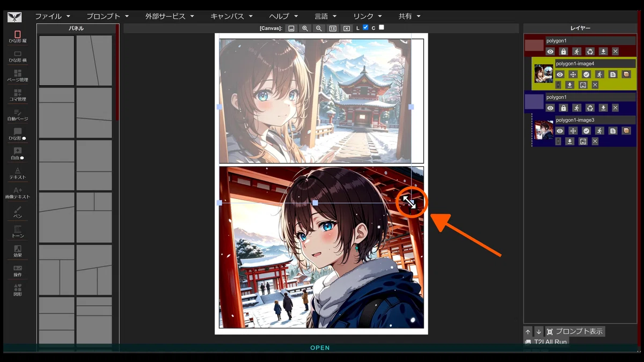Reset canvas zoom to 1X

(x=333, y=28)
